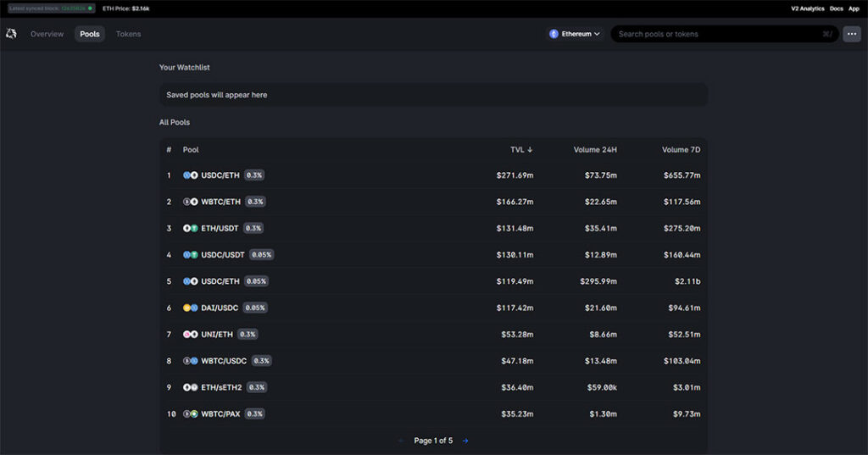The width and height of the screenshot is (868, 455).
Task: Open the Ethereum network dropdown
Action: click(575, 34)
